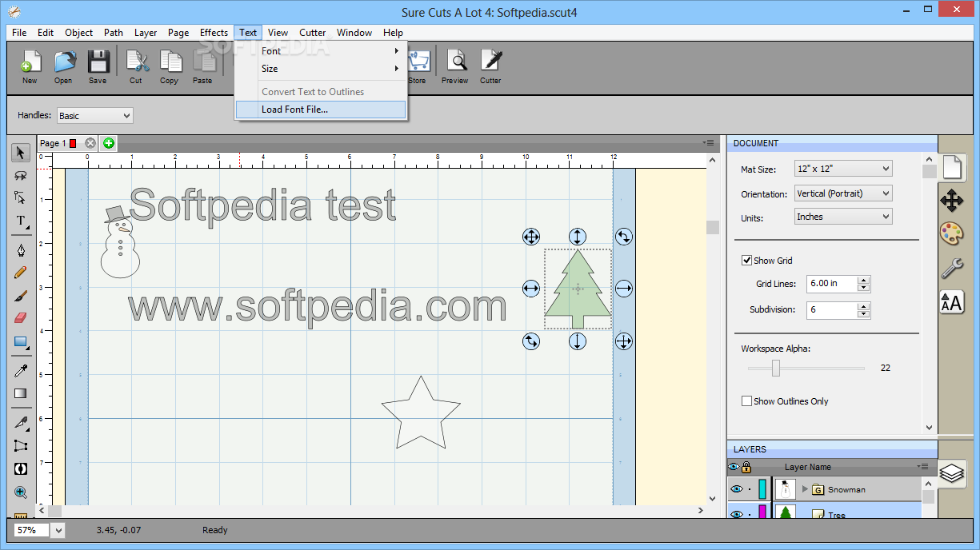This screenshot has height=550, width=980.
Task: Choose the Knife cutting tool
Action: pyautogui.click(x=21, y=423)
